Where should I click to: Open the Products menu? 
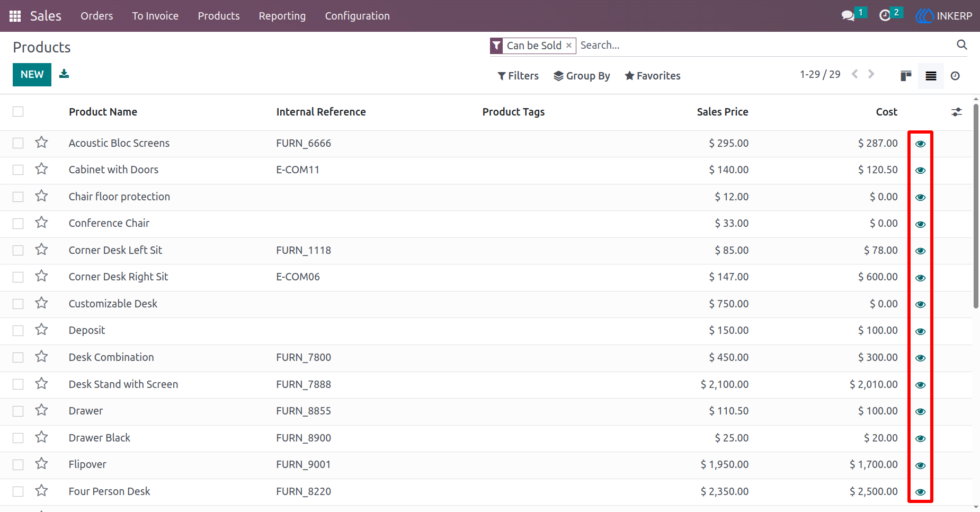click(219, 16)
